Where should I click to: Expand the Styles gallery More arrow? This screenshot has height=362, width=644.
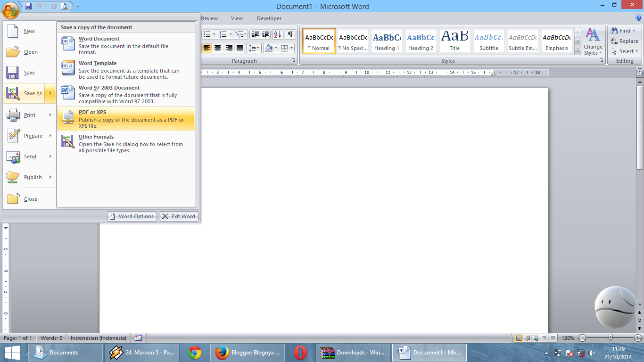(578, 49)
